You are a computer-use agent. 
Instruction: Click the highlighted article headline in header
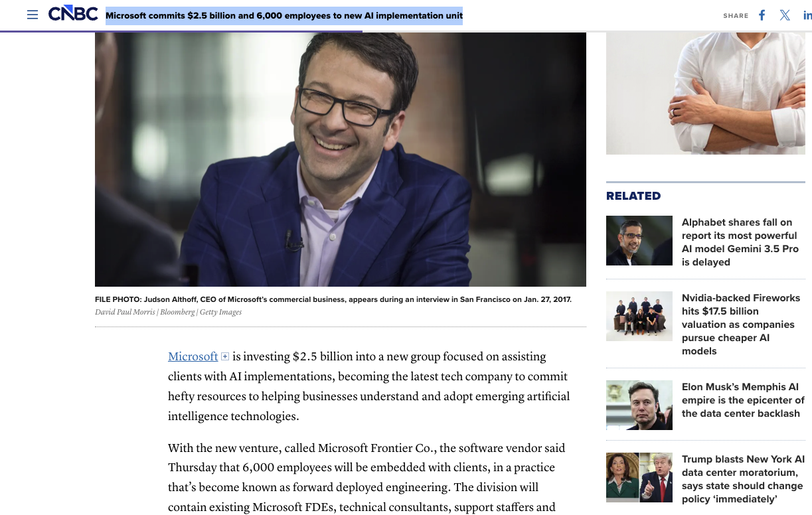[x=284, y=15]
